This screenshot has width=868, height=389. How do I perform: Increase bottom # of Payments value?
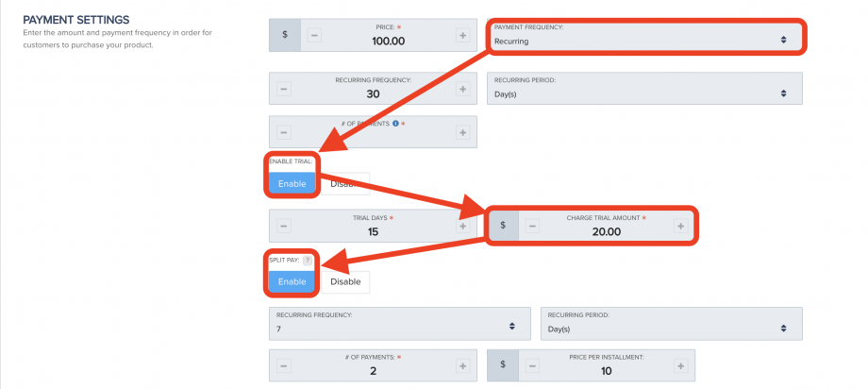pyautogui.click(x=462, y=365)
